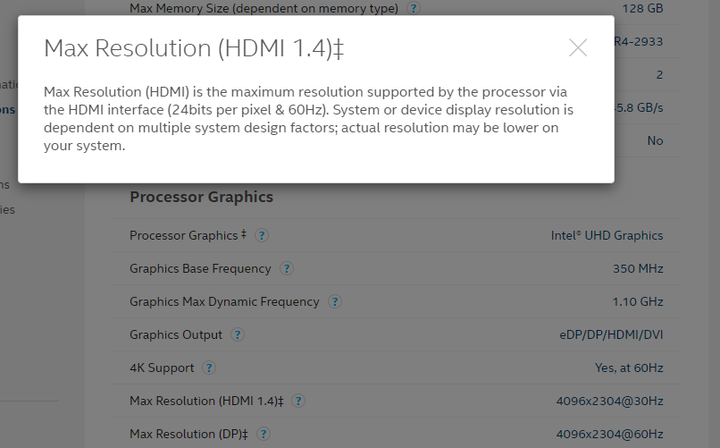
Task: Close the Max Resolution (HDMI 1.4) popup
Action: pos(578,48)
